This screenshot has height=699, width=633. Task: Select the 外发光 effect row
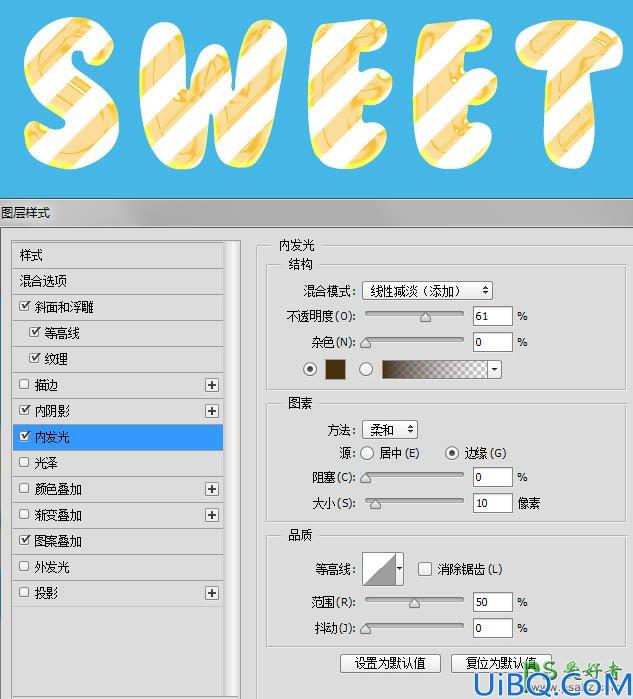(x=118, y=567)
